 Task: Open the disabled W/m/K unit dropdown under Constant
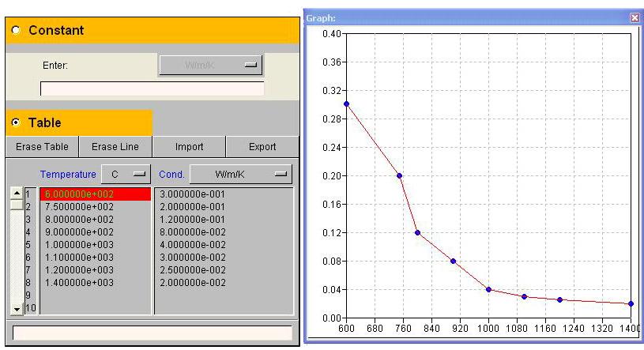211,65
